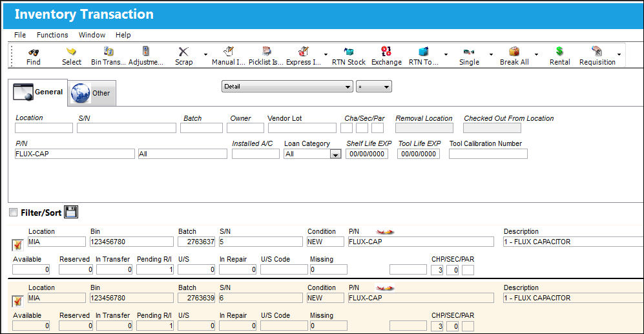Screen dimensions: 644x334
Task: Click the Owner search field
Action: coord(245,128)
